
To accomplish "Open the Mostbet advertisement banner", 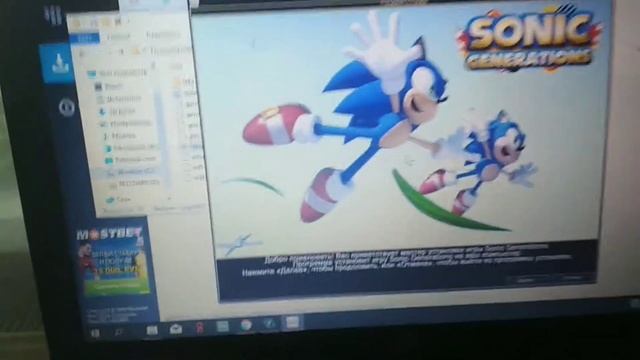I will point(113,262).
